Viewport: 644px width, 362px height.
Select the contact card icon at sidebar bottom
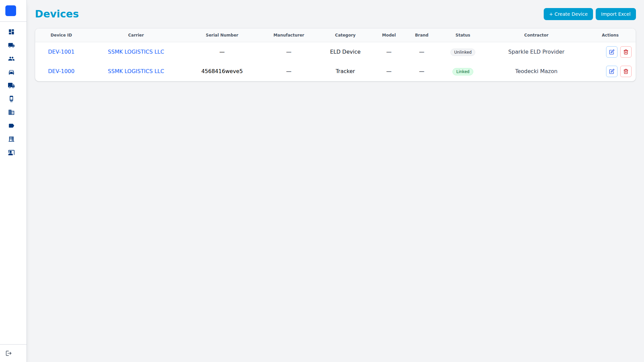tap(11, 153)
